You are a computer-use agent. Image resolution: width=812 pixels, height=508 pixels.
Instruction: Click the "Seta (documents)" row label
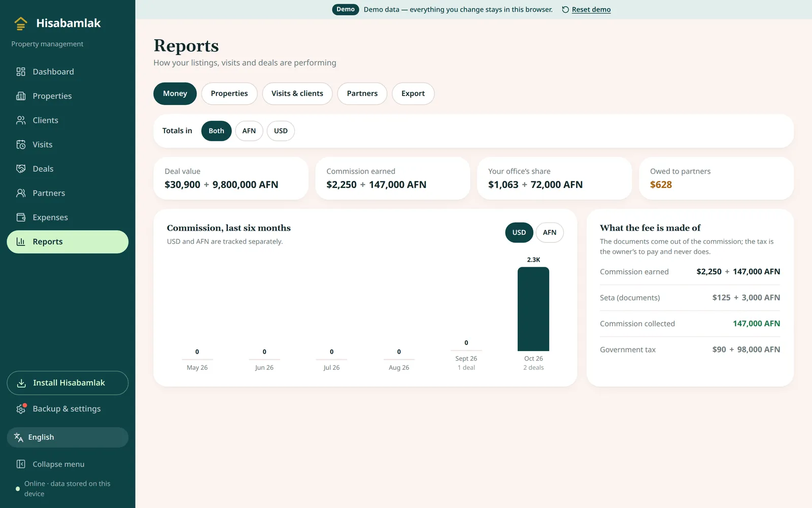630,298
